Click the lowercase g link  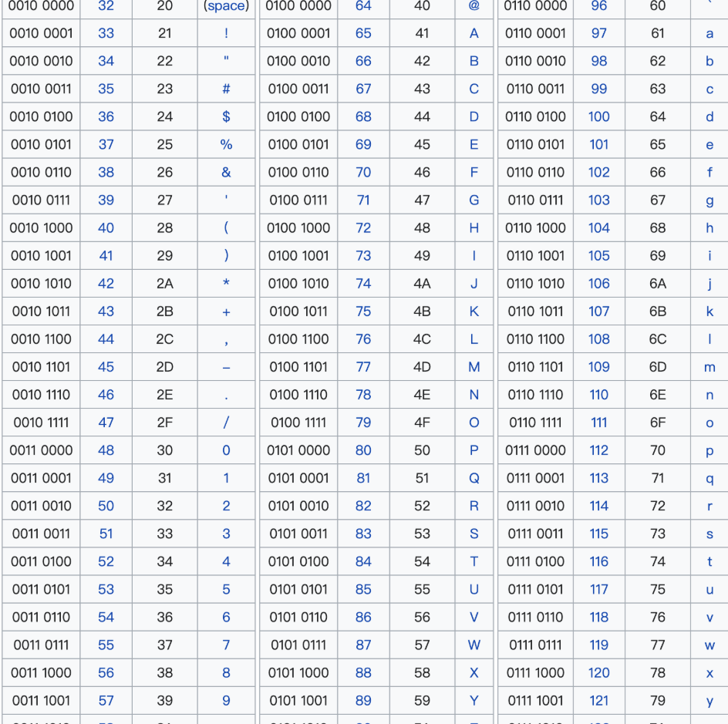[709, 201]
